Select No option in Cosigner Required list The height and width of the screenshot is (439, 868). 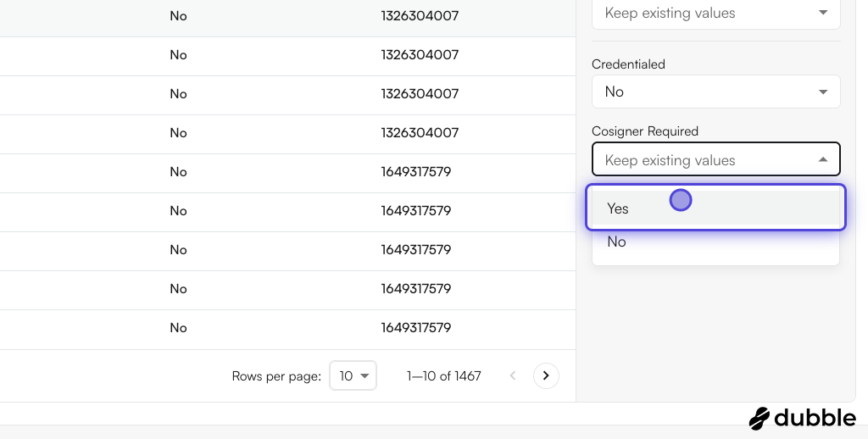pyautogui.click(x=715, y=242)
